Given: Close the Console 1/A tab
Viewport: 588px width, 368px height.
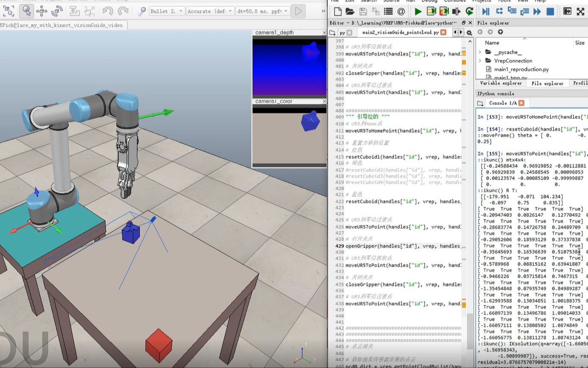Looking at the screenshot, I should pos(521,103).
